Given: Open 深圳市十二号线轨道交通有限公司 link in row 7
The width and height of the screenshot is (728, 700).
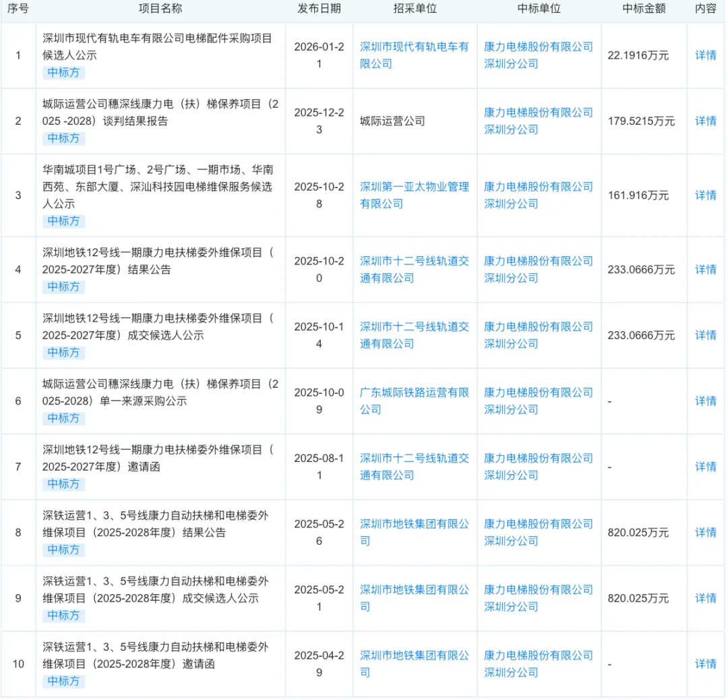Looking at the screenshot, I should click(414, 467).
